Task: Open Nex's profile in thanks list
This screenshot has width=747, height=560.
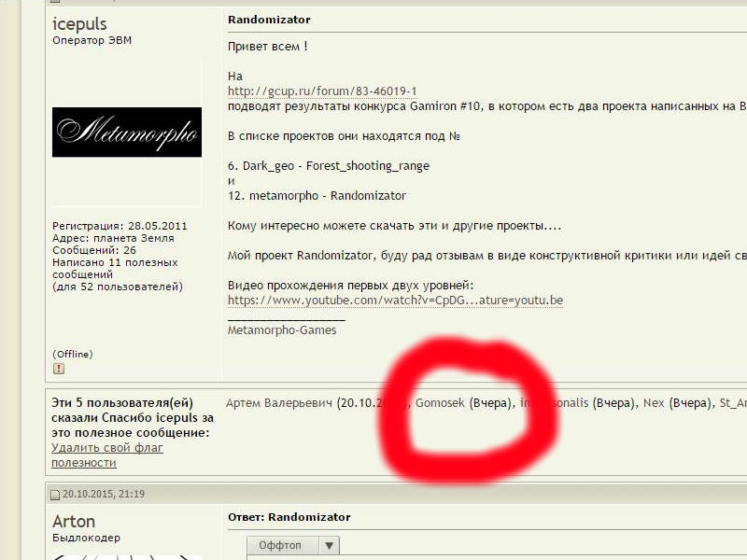Action: 655,403
